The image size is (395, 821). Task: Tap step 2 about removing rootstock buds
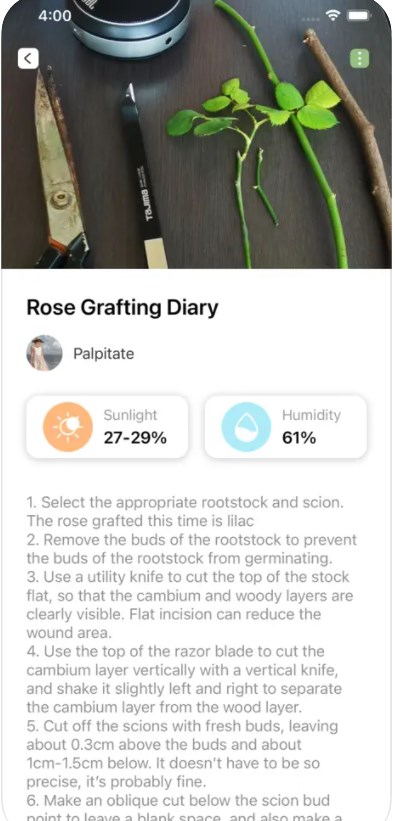click(x=192, y=549)
